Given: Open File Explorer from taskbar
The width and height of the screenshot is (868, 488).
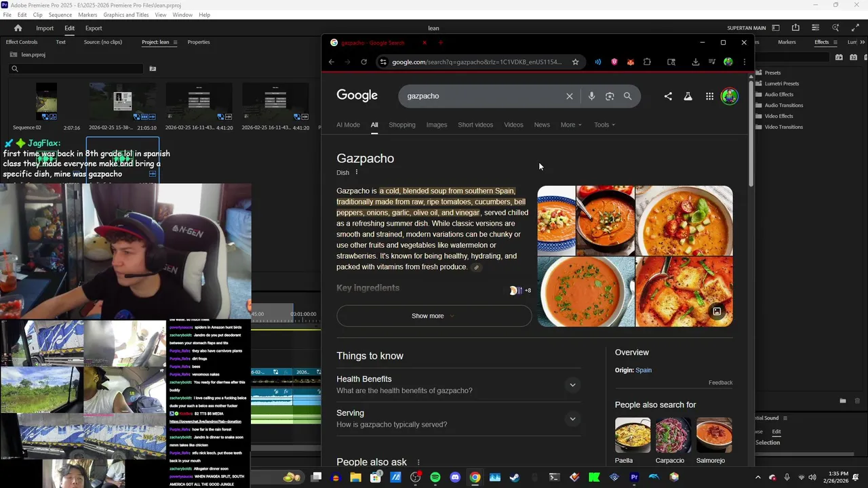Looking at the screenshot, I should click(x=355, y=477).
